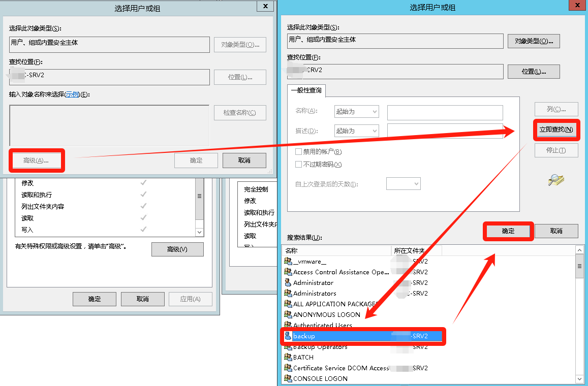Select the CONSOLE LOGON entry icon
This screenshot has height=386, width=588.
[288, 379]
